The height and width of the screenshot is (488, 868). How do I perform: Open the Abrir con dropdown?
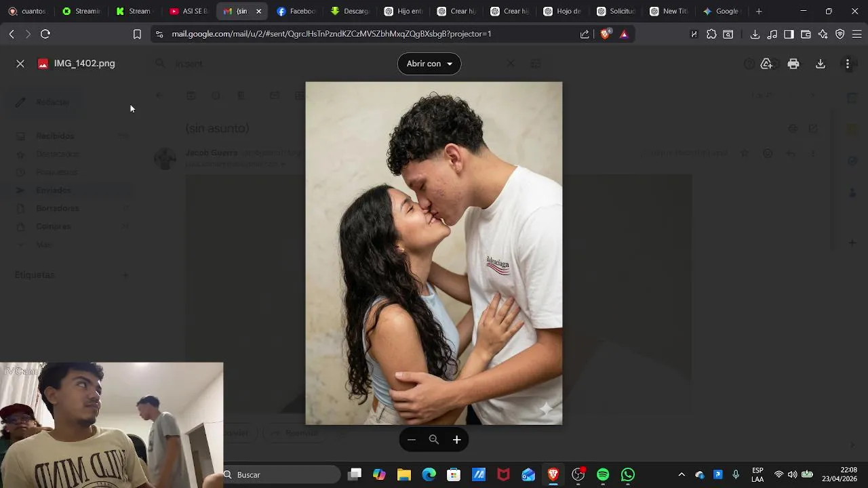click(429, 64)
